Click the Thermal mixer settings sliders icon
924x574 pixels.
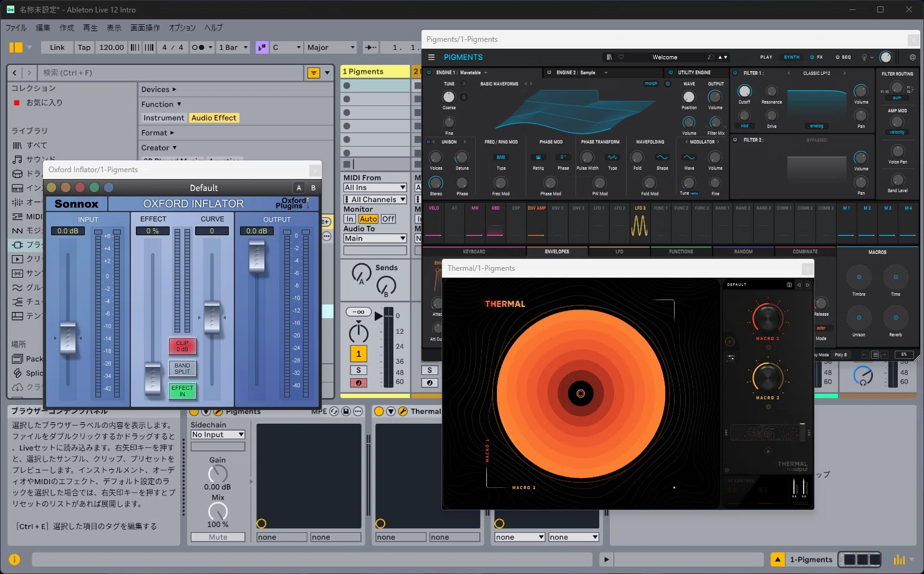tap(730, 358)
